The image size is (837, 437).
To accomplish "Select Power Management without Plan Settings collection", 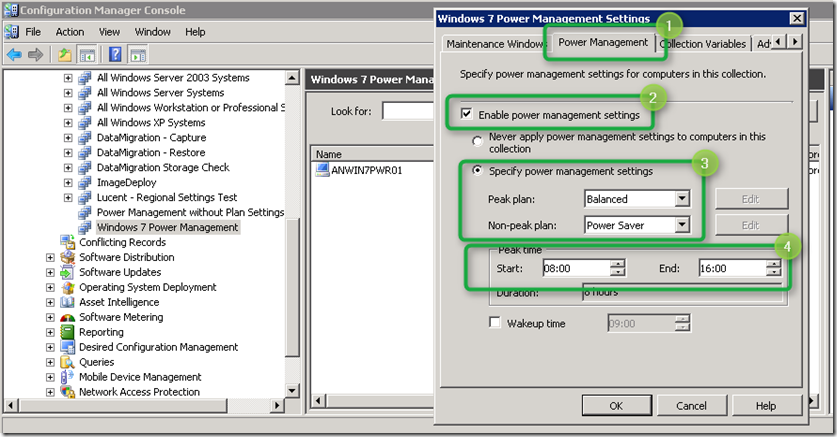I will coord(190,212).
